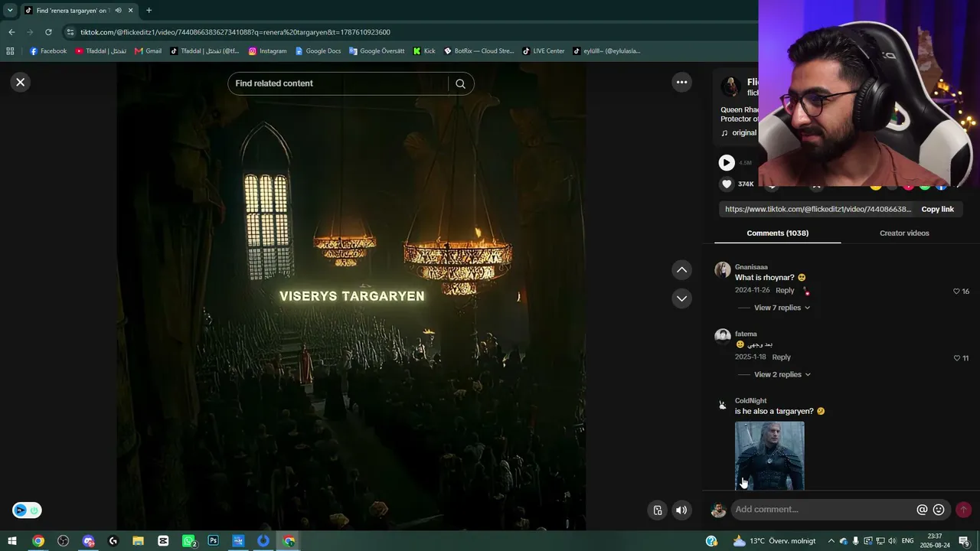Open the emoji picker in comment box

(939, 510)
